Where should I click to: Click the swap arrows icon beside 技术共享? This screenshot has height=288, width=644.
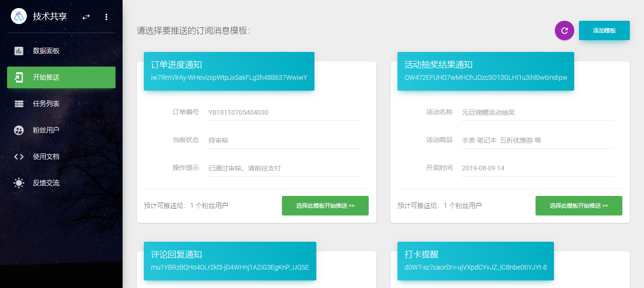(x=86, y=17)
